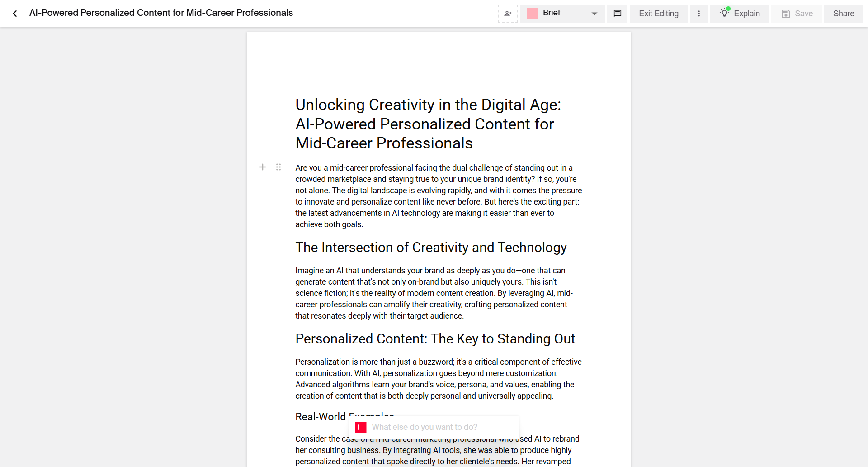The height and width of the screenshot is (467, 868).
Task: Click the six-dot drag handle beside the paragraph
Action: (278, 167)
